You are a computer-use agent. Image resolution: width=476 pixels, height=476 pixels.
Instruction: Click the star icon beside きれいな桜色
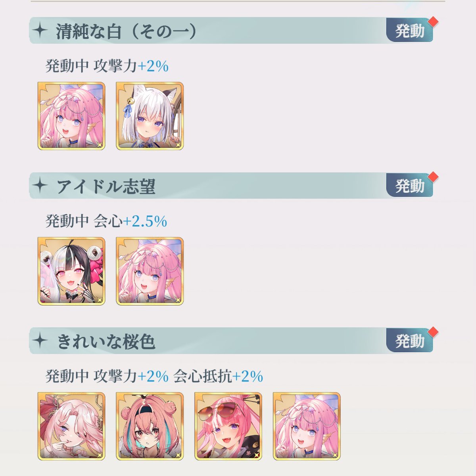pyautogui.click(x=40, y=341)
